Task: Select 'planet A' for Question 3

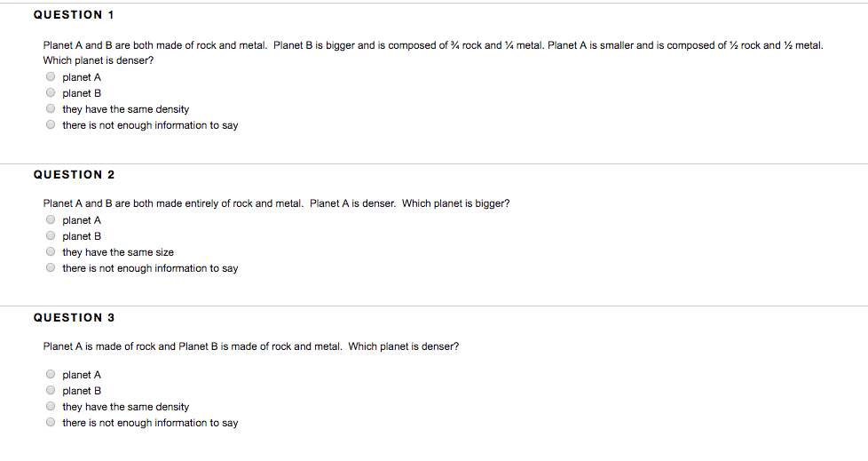Action: tap(51, 374)
